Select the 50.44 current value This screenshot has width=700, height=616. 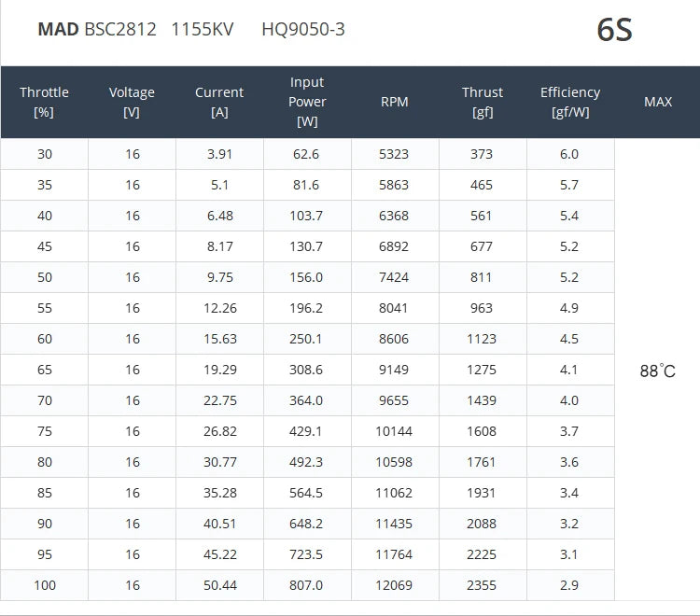(x=219, y=585)
